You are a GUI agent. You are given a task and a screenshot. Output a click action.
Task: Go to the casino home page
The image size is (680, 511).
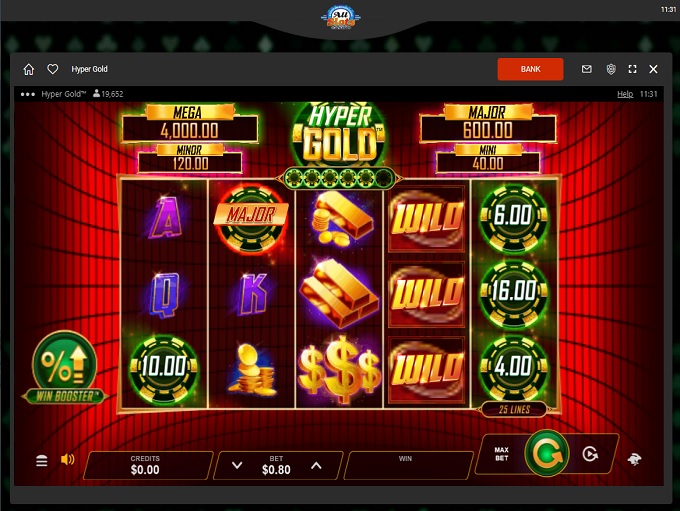point(29,69)
